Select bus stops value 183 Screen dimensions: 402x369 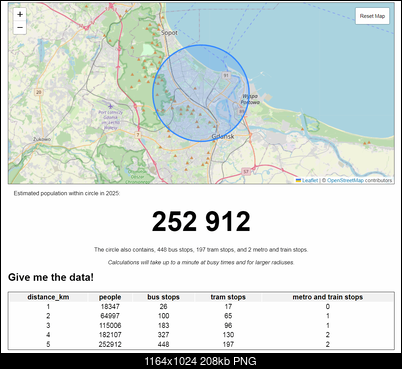(163, 325)
